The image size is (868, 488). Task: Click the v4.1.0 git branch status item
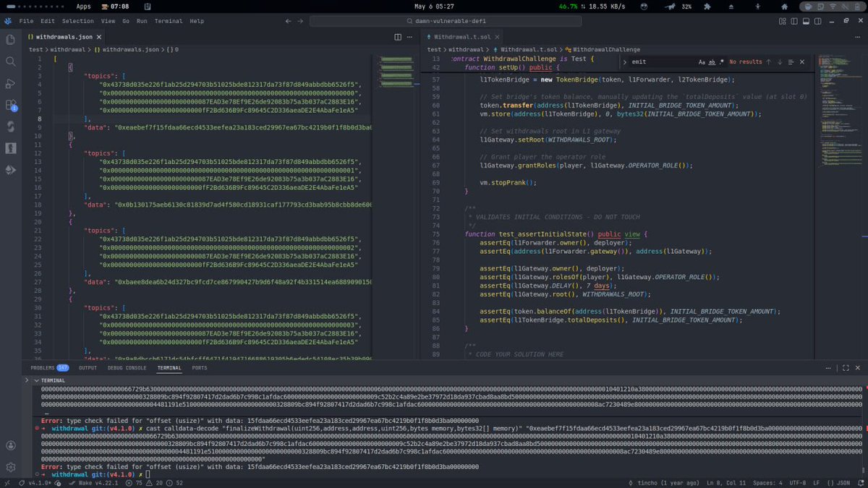pos(34,483)
